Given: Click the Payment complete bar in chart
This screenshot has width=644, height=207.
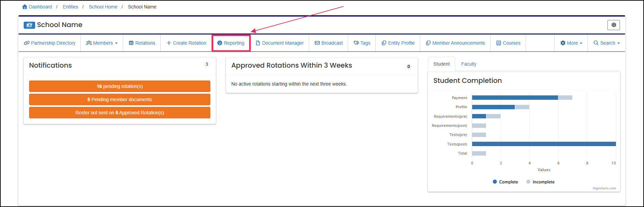Looking at the screenshot, I should click(515, 98).
